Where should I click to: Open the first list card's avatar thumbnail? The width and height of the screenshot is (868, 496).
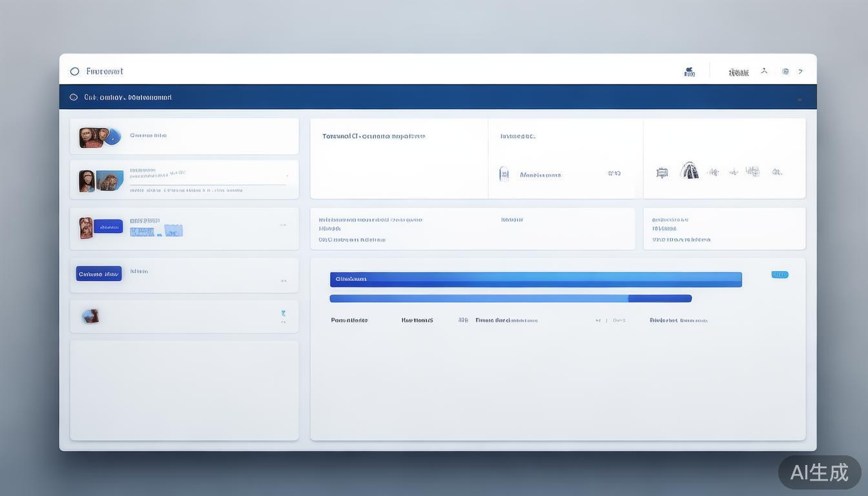90,137
